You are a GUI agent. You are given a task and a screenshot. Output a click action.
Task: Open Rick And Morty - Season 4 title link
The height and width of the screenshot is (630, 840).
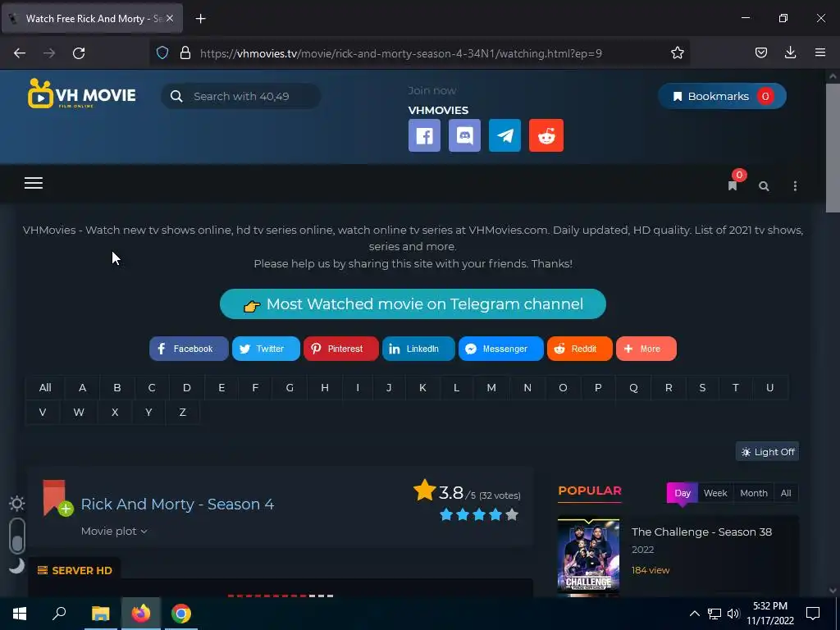pos(177,504)
